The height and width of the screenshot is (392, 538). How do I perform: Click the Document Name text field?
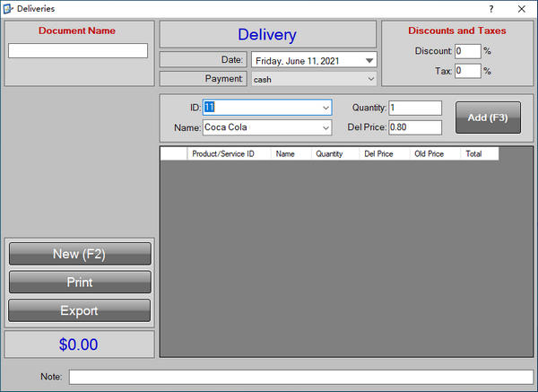point(78,51)
